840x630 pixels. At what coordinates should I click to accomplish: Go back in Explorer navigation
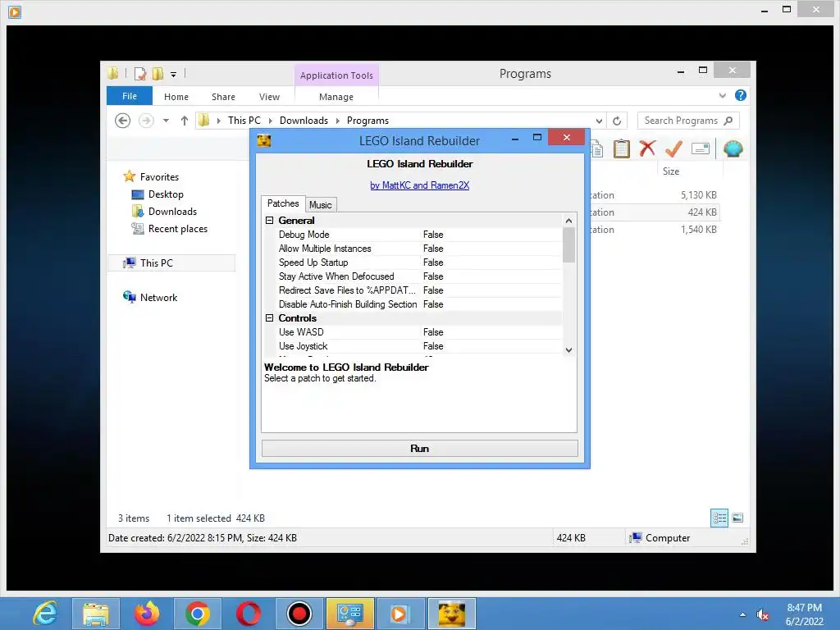click(x=123, y=121)
